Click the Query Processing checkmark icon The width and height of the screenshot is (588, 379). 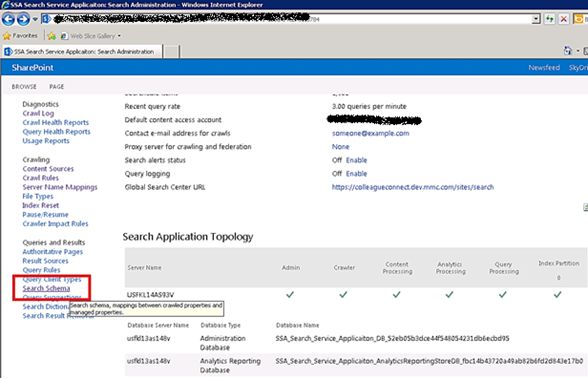click(503, 295)
